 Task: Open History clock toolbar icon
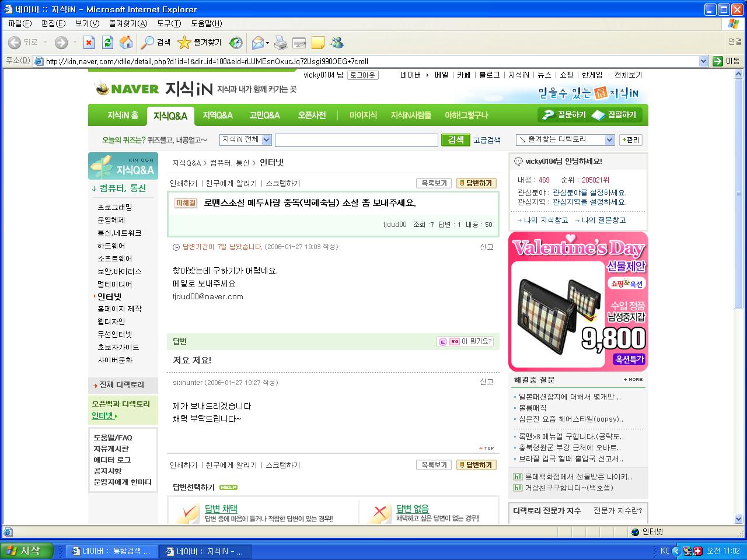pos(236,43)
